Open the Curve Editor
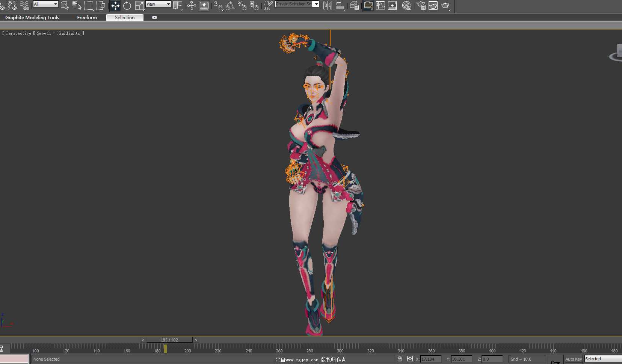Screen dimensions: 622x364 (380, 5)
